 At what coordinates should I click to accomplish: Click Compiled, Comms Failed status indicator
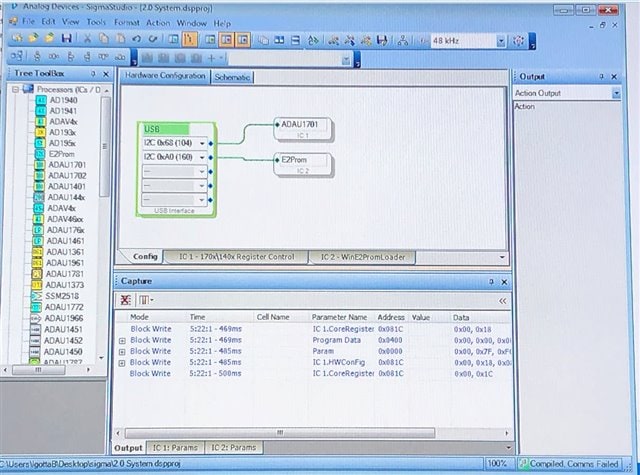(569, 464)
